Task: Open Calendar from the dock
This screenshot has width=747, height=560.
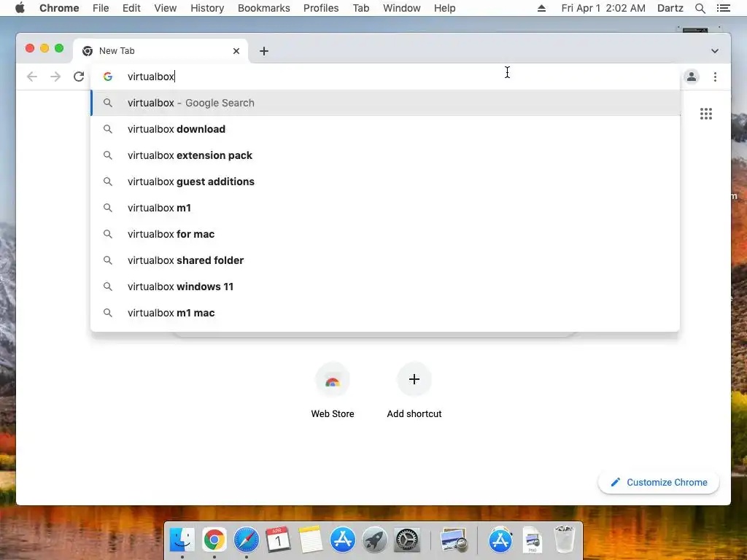Action: coord(278,540)
